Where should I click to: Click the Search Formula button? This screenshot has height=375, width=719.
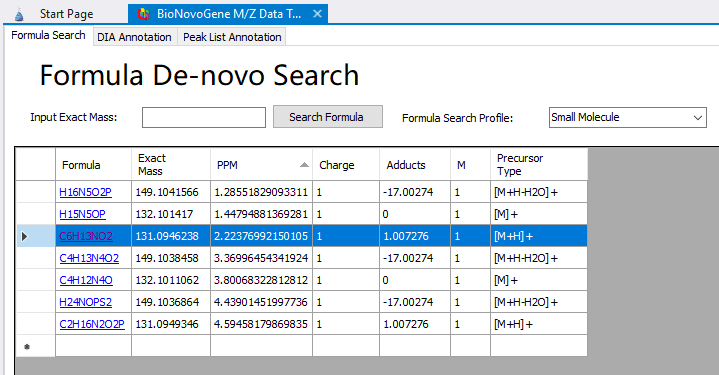pyautogui.click(x=327, y=117)
